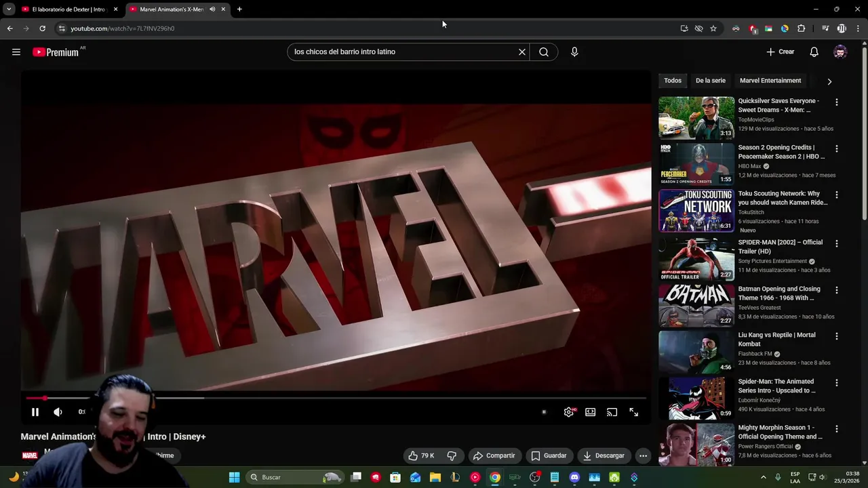Open the taskbar volume speaker icon
The image size is (868, 488).
[x=822, y=477]
